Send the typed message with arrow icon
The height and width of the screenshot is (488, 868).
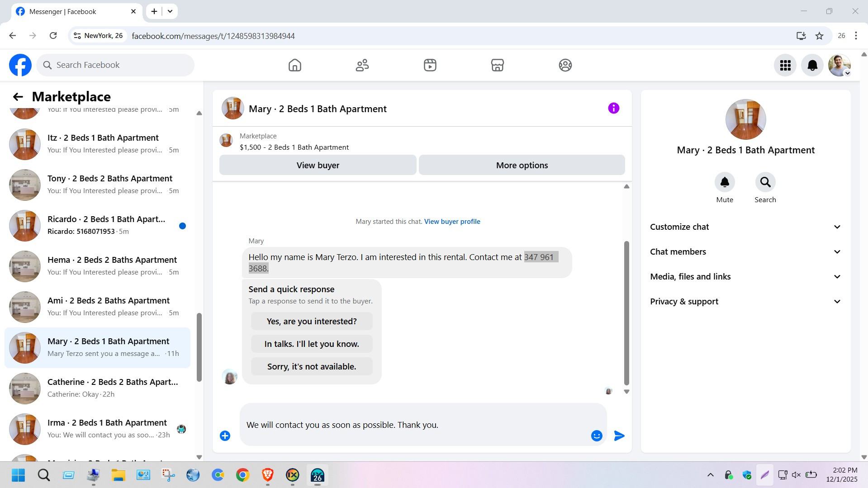click(x=619, y=436)
